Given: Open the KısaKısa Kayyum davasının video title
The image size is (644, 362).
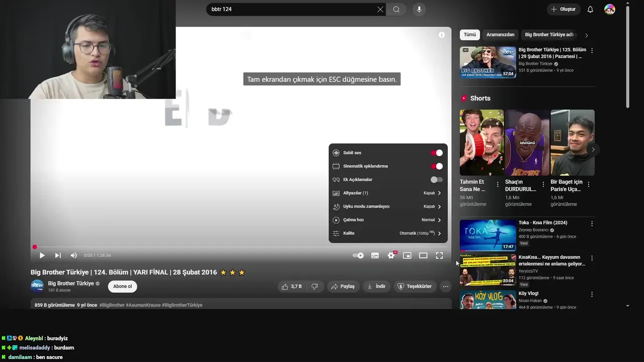Looking at the screenshot, I should 552,260.
